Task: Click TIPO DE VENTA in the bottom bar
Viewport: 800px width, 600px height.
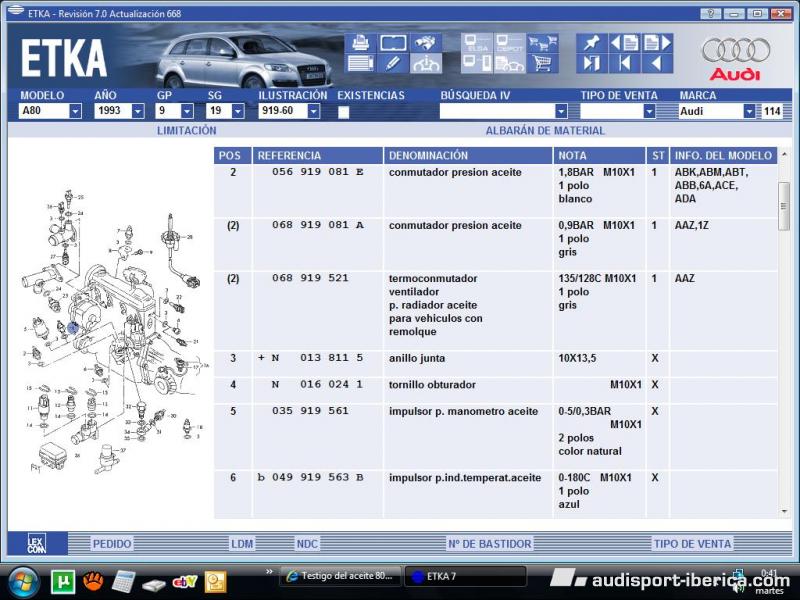Action: [x=692, y=544]
